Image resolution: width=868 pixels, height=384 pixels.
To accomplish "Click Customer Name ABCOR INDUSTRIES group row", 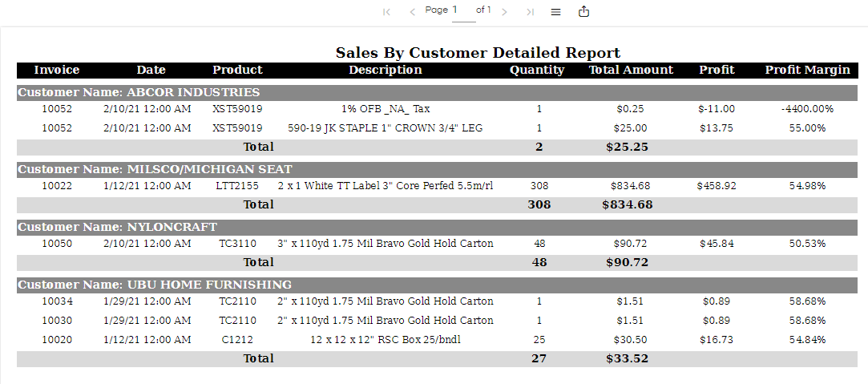I will [139, 92].
